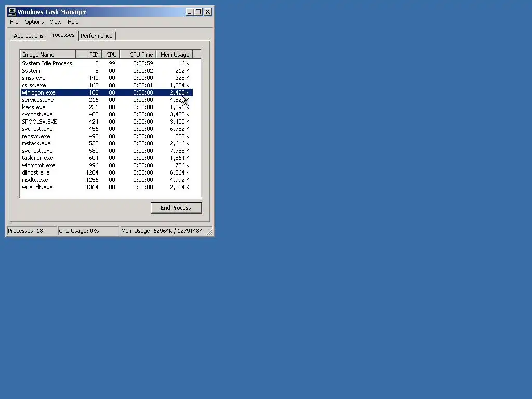
Task: Open the View menu
Action: [x=56, y=22]
